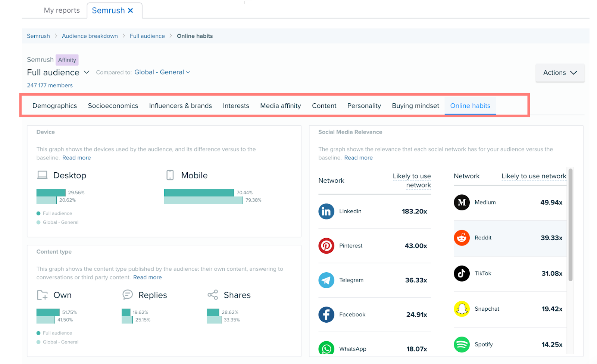The image size is (597, 364).
Task: Click the Desktop laptop icon
Action: coord(43,175)
